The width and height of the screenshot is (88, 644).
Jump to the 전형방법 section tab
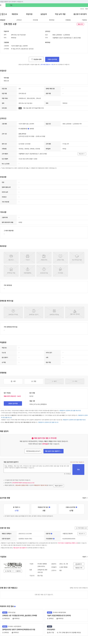coord(68,20)
